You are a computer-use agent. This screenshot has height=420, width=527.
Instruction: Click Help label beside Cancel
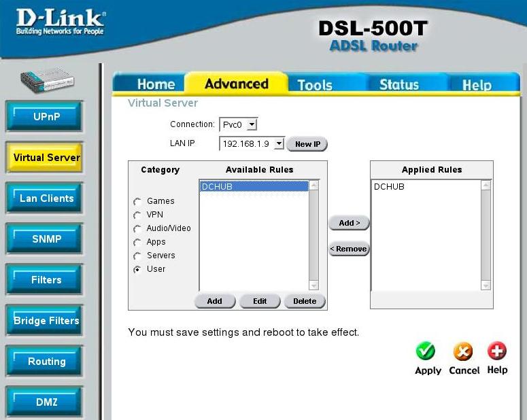[x=498, y=370]
